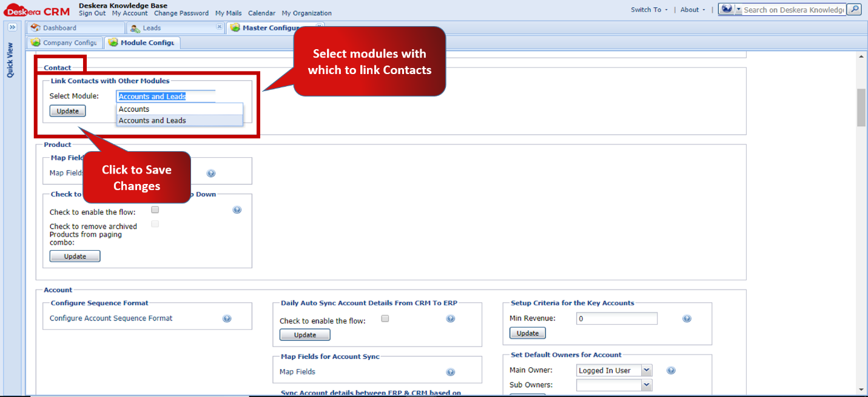Viewport: 868px width, 397px height.
Task: Check 'Check to enable the flow' for Products
Action: coord(155,209)
